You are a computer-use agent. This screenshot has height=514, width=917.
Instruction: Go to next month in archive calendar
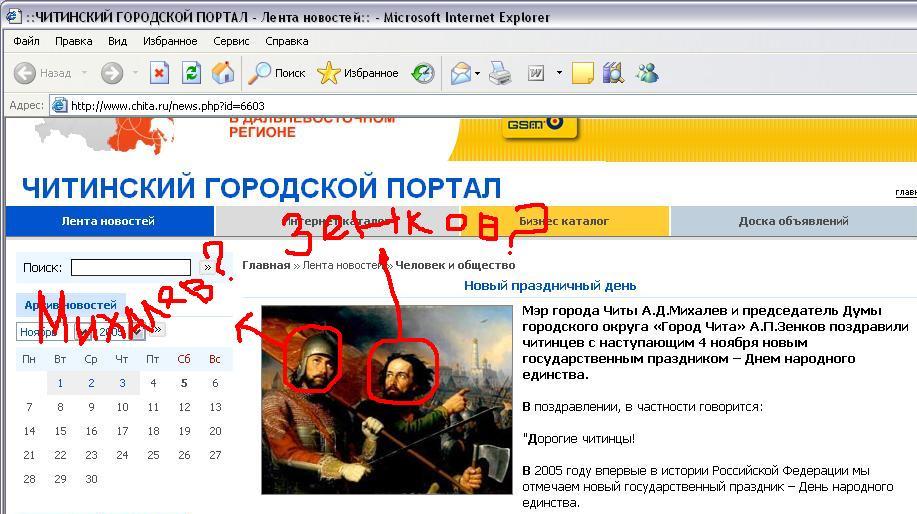(157, 330)
